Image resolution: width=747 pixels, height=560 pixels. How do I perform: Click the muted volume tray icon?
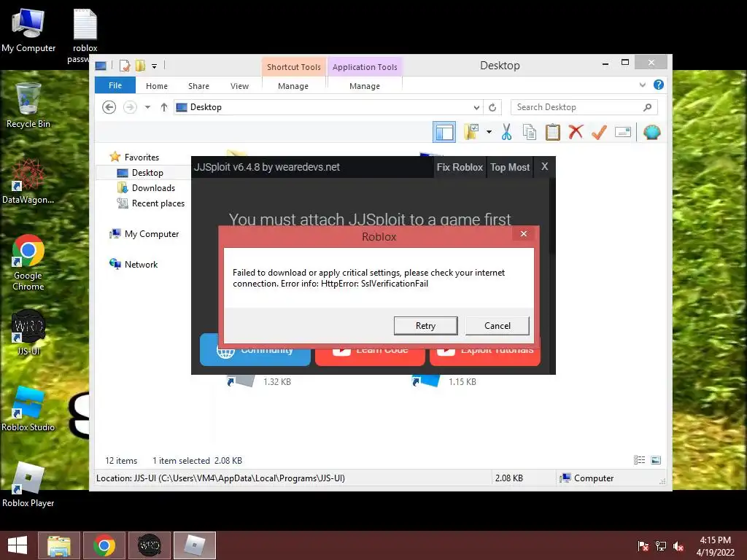click(678, 546)
